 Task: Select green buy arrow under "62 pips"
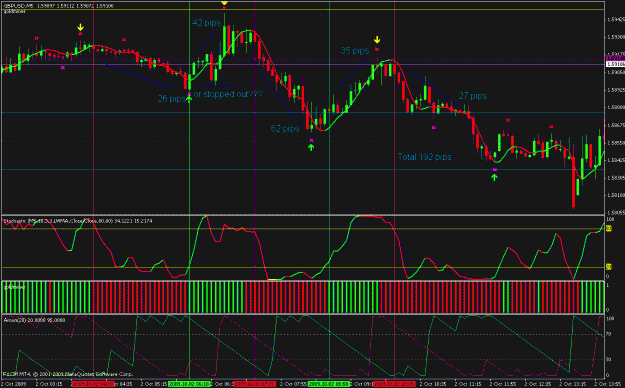pos(311,148)
